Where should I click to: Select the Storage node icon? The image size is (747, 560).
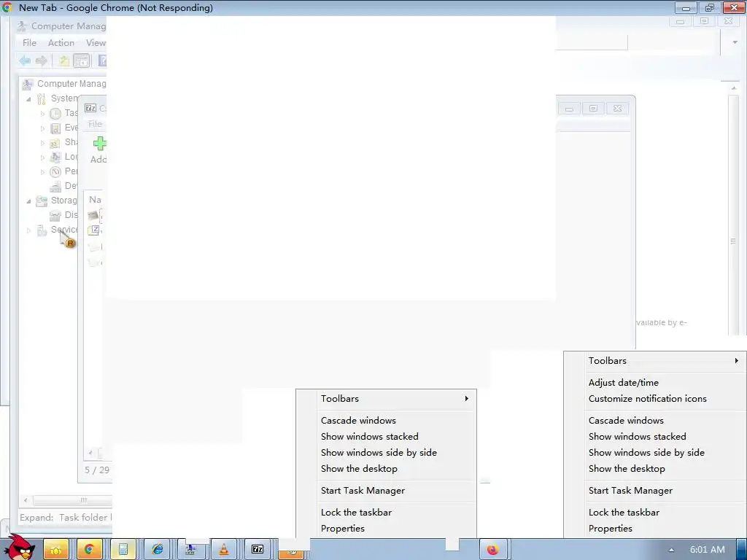point(42,201)
